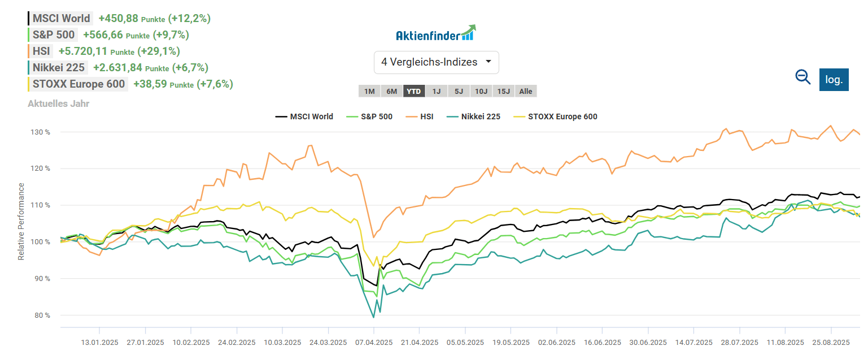Toggle the log. scale button

tap(834, 79)
